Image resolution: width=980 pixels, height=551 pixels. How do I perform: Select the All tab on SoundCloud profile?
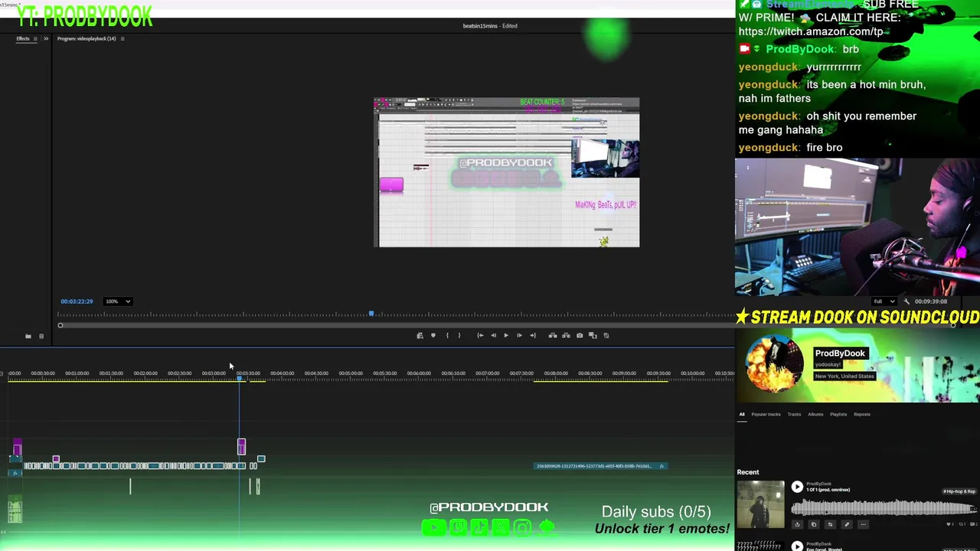click(741, 414)
